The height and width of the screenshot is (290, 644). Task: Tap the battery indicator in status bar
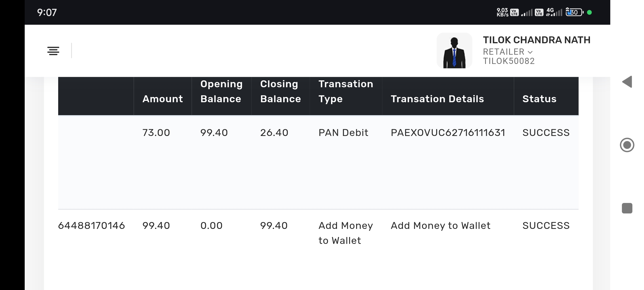point(574,12)
